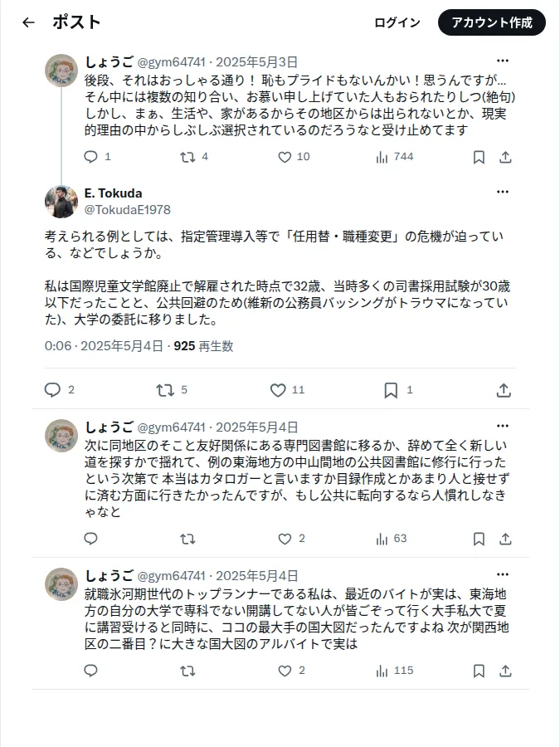This screenshot has width=560, height=747.
Task: Open E. Tokuda's profile avatar
Action: 61,202
